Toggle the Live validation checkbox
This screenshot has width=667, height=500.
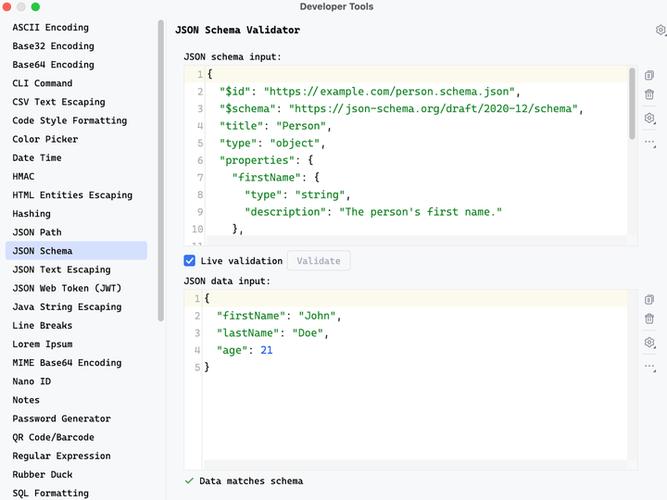coord(190,260)
